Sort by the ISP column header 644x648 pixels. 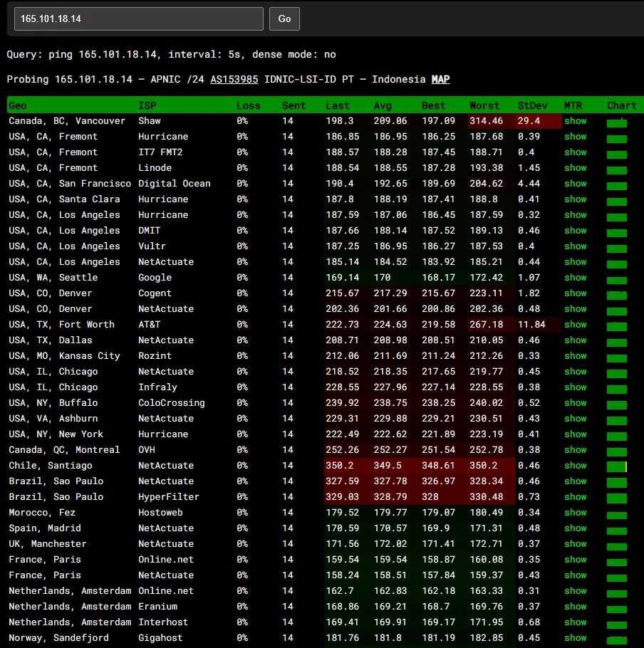147,105
